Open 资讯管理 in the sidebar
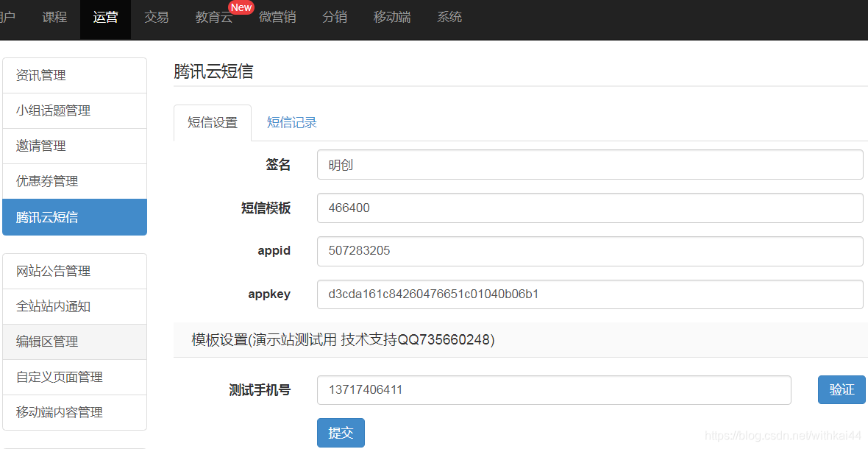Screen dimensions: 868x449 75,75
